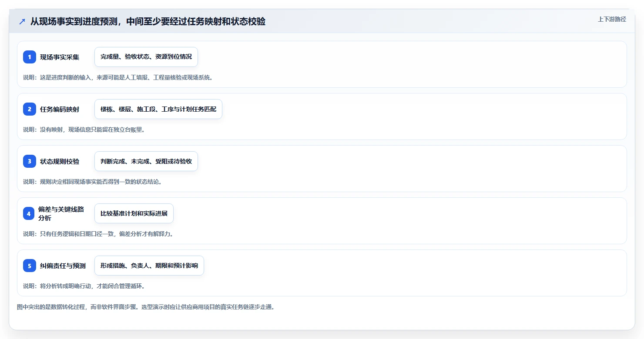Click the 现场事实采集 step title
This screenshot has width=644, height=339.
tap(60, 57)
